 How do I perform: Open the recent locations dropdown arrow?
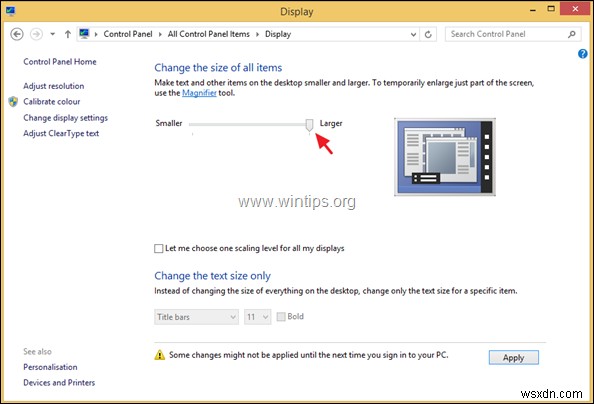click(53, 34)
